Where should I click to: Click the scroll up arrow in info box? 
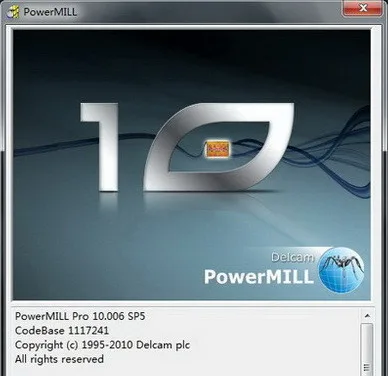(367, 315)
